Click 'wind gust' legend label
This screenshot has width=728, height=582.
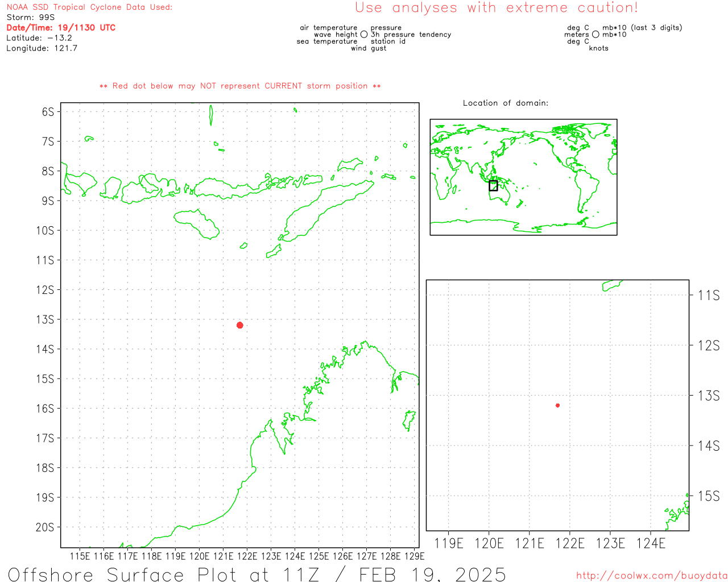coord(369,48)
